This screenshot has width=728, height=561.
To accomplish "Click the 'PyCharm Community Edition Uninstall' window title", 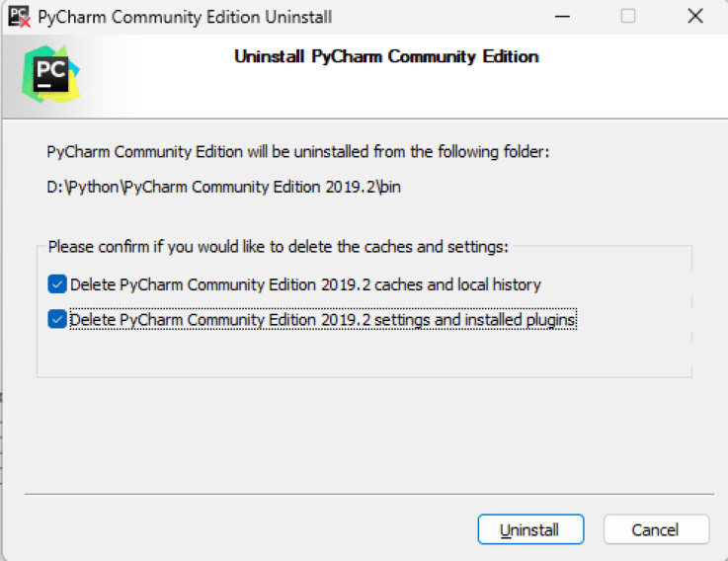I will [x=185, y=17].
